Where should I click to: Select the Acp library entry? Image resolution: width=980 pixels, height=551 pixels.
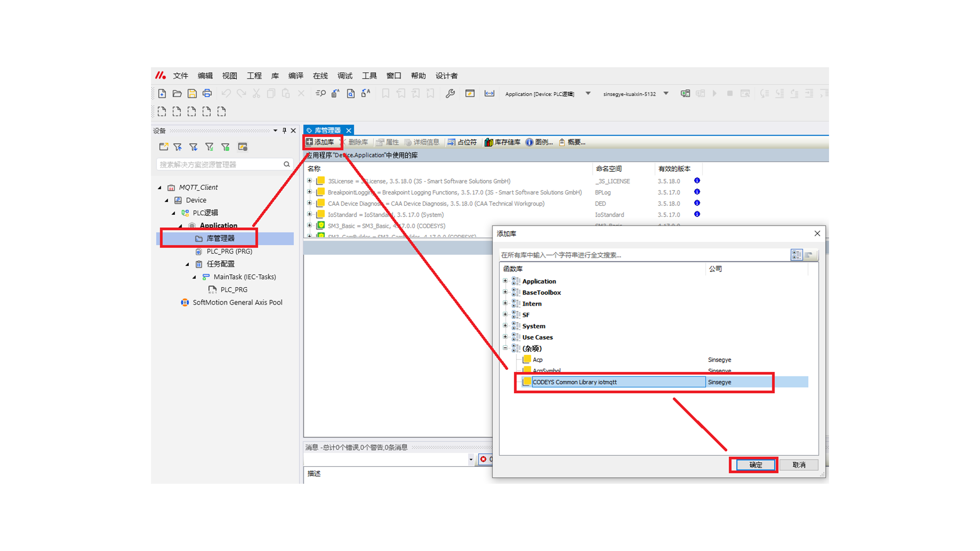click(x=537, y=360)
